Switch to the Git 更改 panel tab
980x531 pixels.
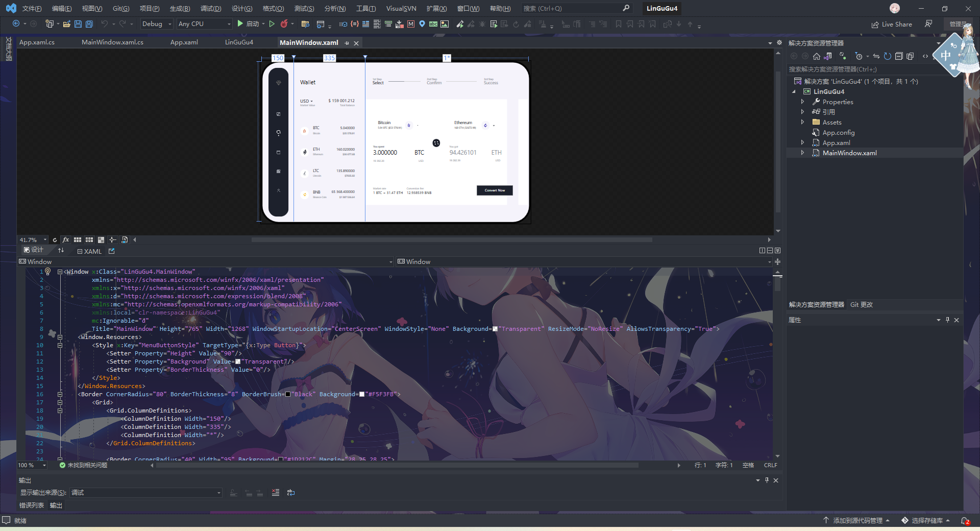tap(862, 305)
